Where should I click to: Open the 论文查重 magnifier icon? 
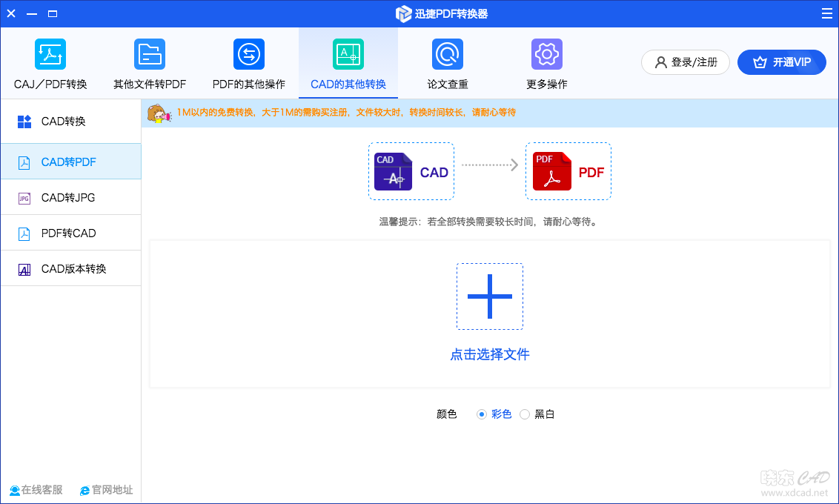[x=448, y=54]
